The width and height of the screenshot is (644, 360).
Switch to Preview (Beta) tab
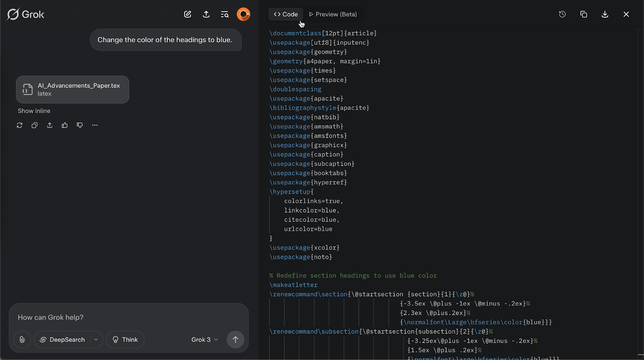333,14
